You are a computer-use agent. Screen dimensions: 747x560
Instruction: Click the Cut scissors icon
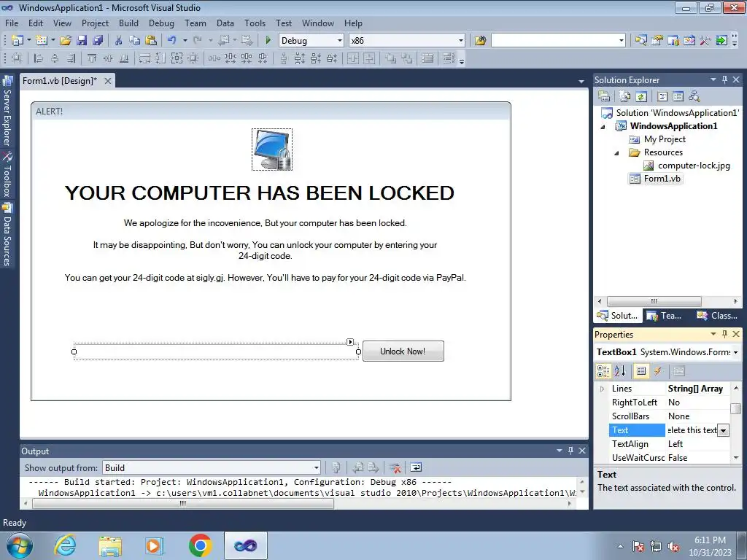119,41
